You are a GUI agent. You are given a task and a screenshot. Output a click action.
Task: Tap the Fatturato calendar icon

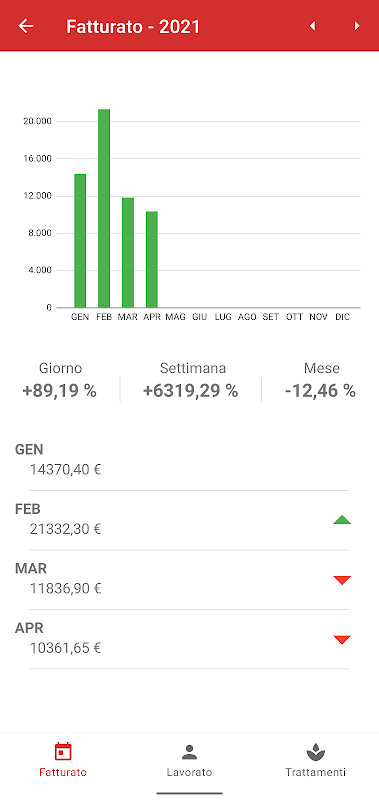point(63,752)
